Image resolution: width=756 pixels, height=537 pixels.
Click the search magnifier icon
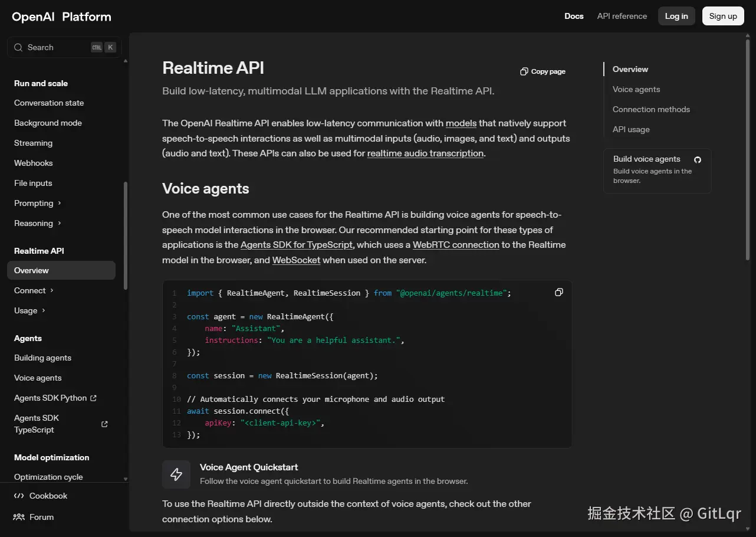[18, 47]
